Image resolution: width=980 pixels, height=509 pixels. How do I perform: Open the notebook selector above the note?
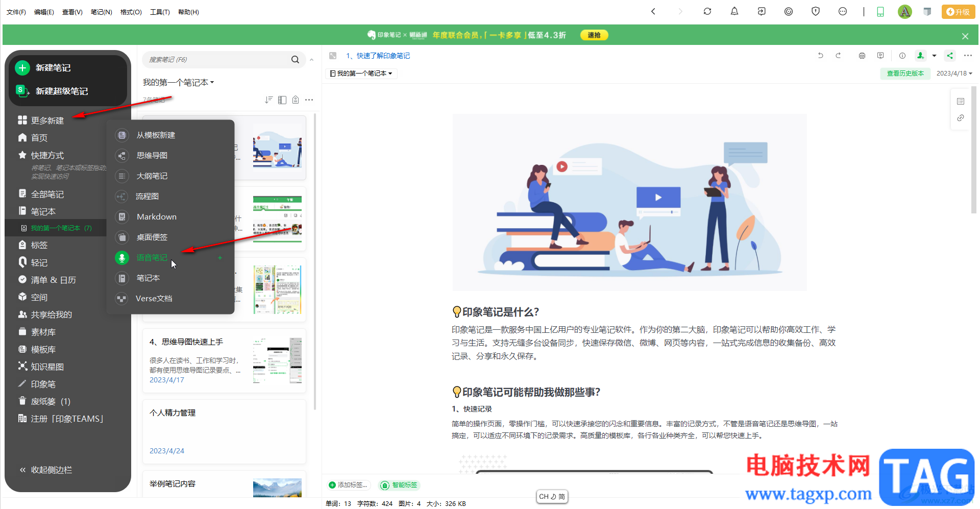(361, 74)
